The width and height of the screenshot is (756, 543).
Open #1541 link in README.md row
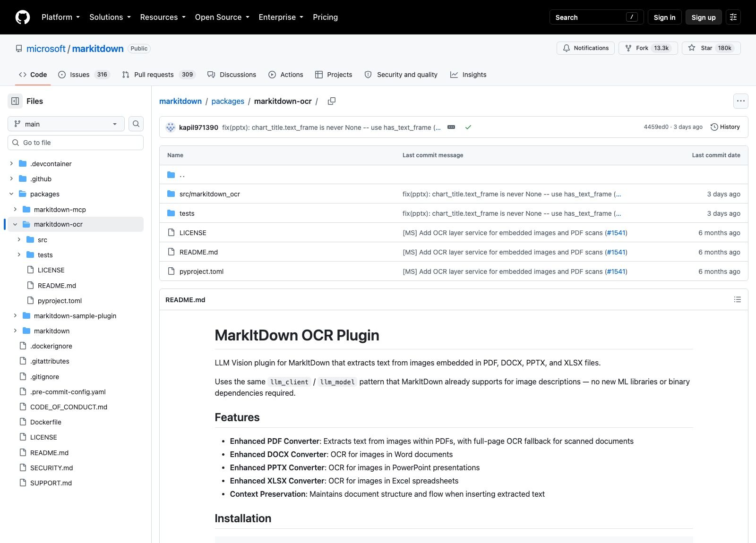tap(616, 252)
